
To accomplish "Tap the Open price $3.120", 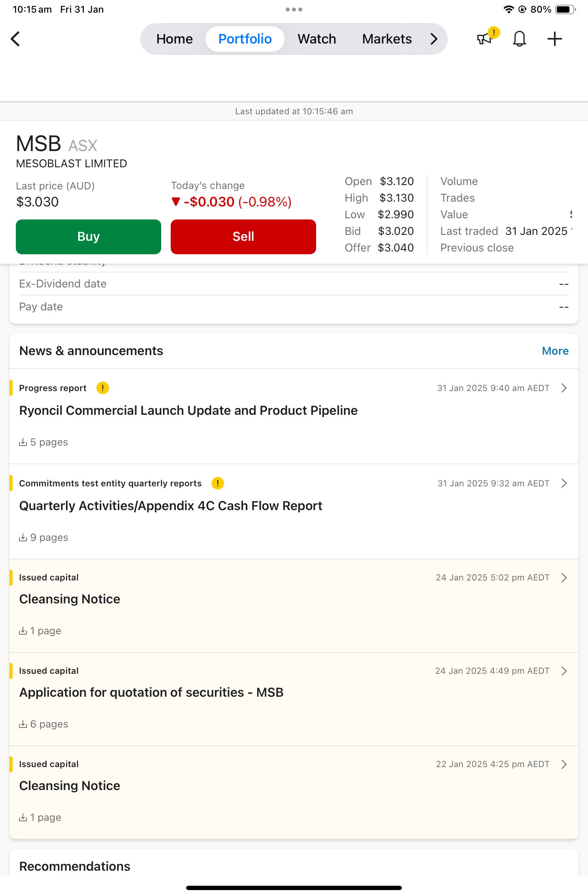I will point(397,181).
